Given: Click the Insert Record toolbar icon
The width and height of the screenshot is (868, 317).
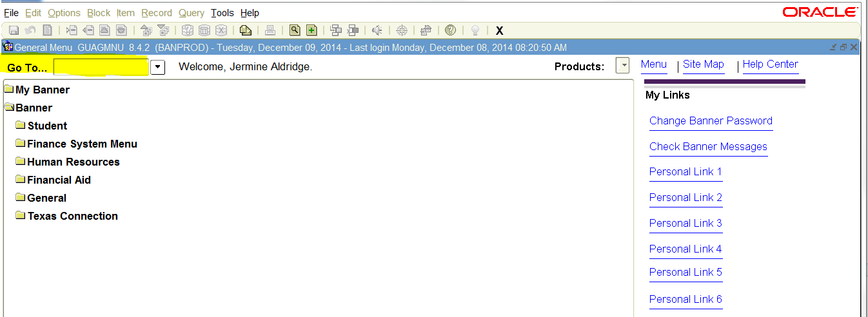Looking at the screenshot, I should pos(72,30).
